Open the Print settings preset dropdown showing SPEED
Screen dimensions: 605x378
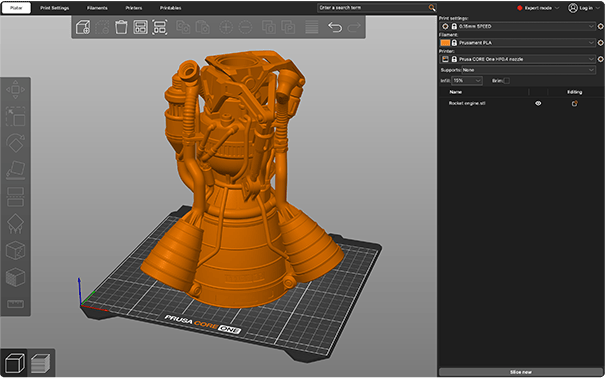(x=517, y=27)
